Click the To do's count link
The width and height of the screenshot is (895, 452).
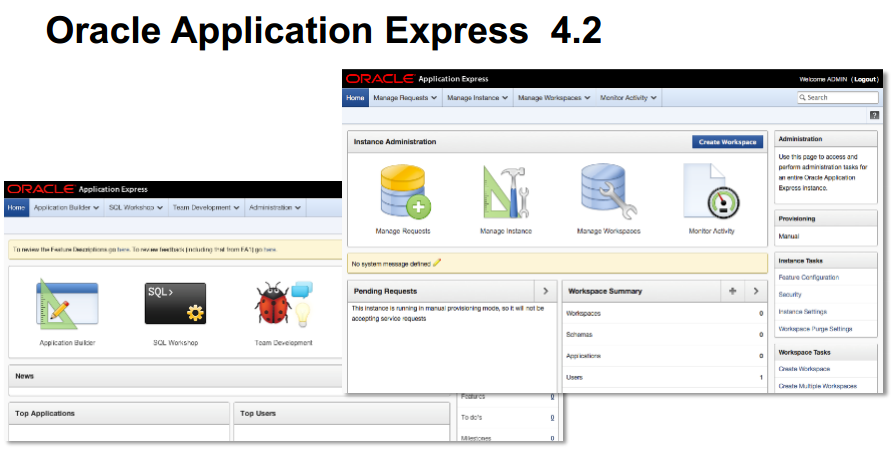coord(552,418)
